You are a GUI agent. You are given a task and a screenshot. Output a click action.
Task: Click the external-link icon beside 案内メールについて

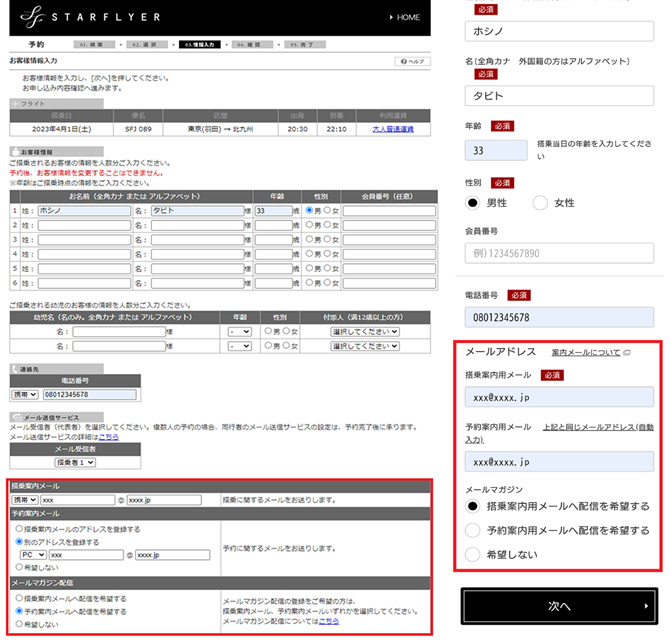627,353
